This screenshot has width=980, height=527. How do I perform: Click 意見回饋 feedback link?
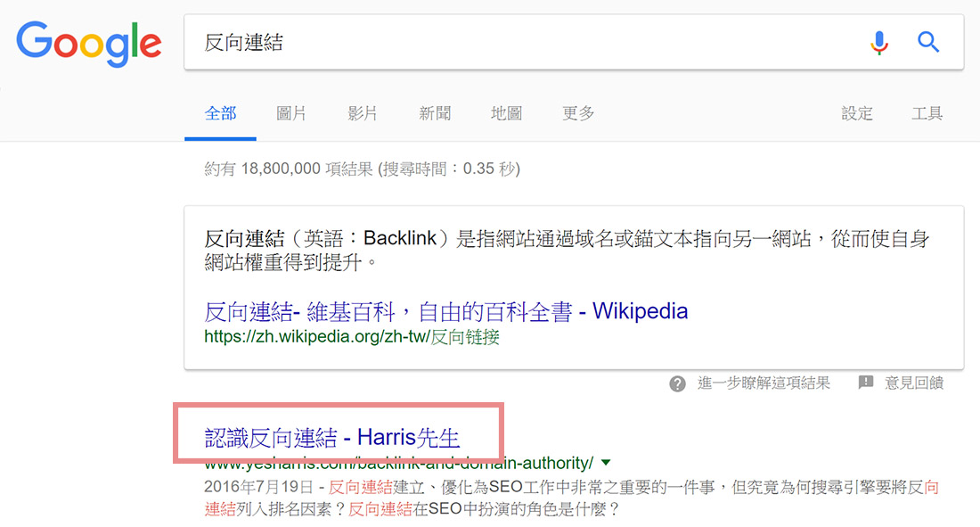(x=914, y=383)
